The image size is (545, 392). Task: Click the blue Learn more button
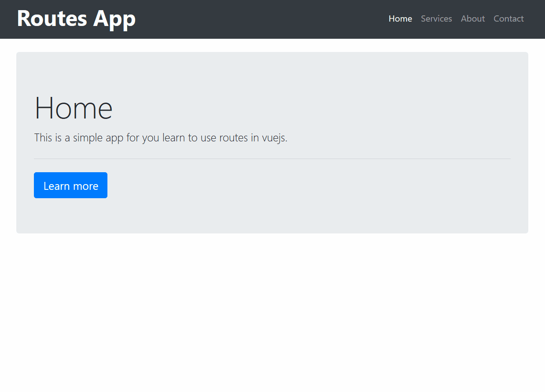pyautogui.click(x=70, y=185)
